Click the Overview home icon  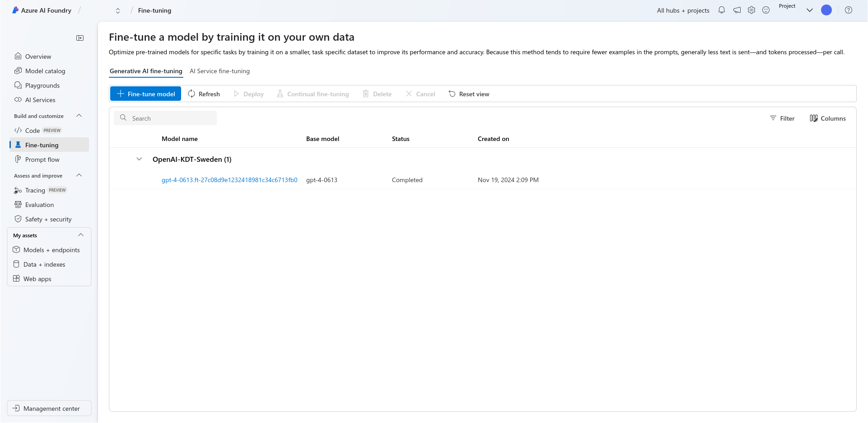point(18,56)
